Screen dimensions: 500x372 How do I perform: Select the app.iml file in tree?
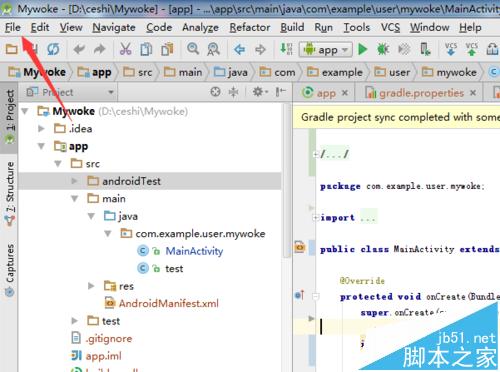tap(103, 356)
